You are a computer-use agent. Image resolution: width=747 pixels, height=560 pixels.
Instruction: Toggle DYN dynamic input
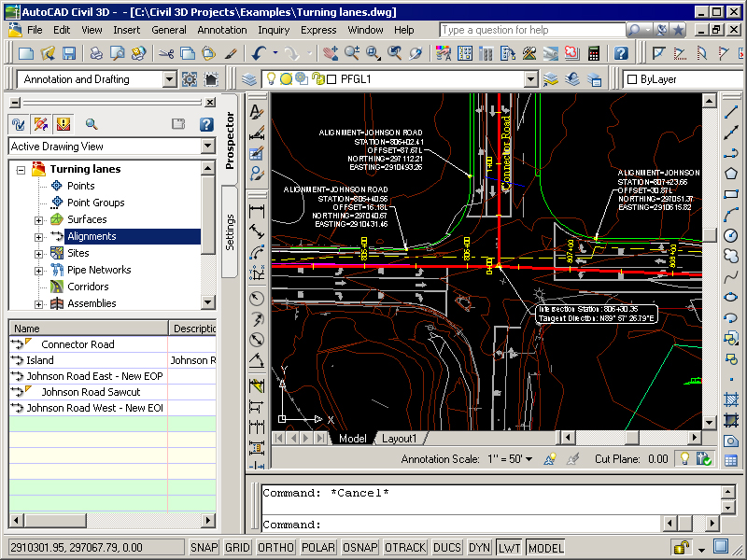(479, 548)
